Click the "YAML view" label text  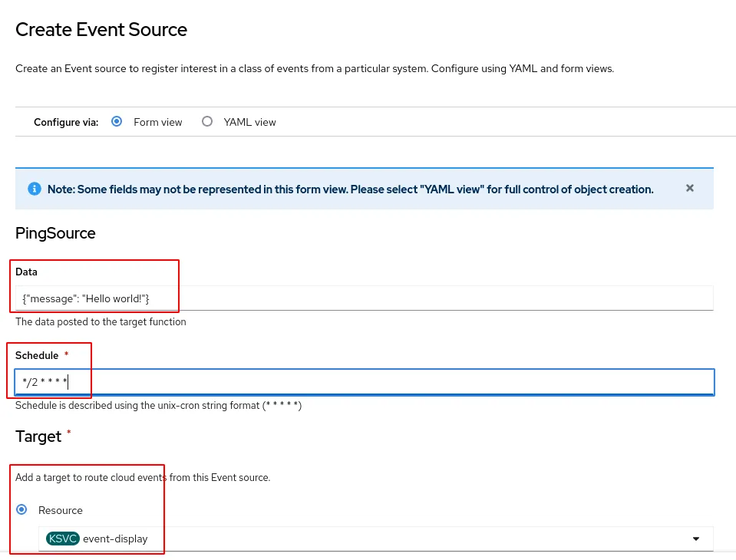pyautogui.click(x=249, y=122)
